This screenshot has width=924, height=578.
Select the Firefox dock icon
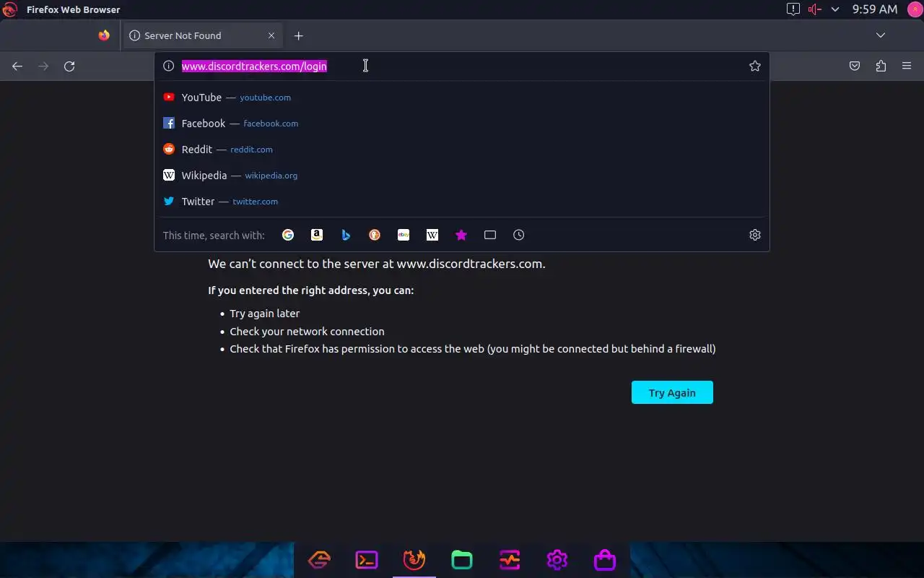(x=414, y=559)
